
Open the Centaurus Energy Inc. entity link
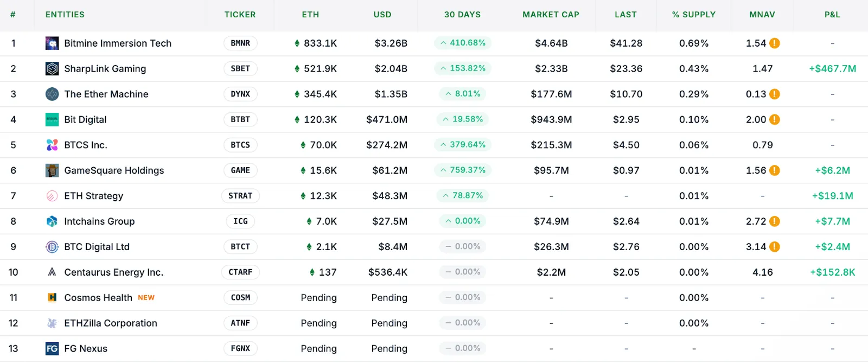113,272
